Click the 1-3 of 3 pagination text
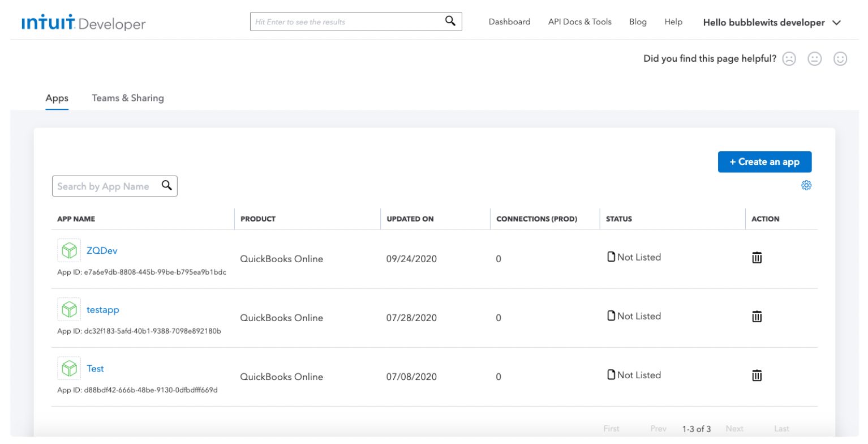Image resolution: width=868 pixels, height=444 pixels. (696, 429)
